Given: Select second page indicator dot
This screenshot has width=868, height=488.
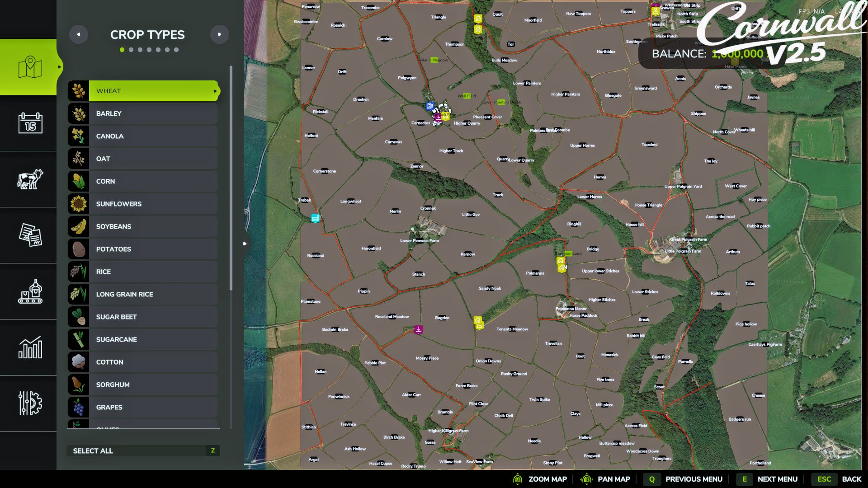Looking at the screenshot, I should [131, 50].
